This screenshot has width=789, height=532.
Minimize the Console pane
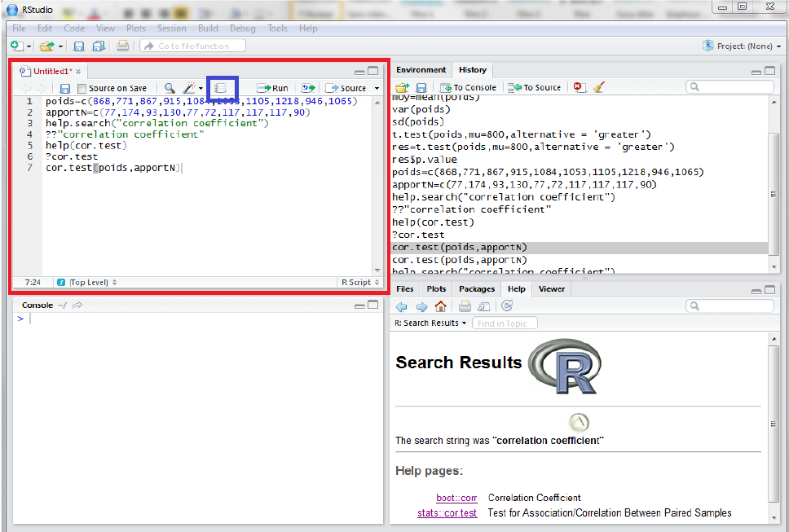click(x=359, y=306)
